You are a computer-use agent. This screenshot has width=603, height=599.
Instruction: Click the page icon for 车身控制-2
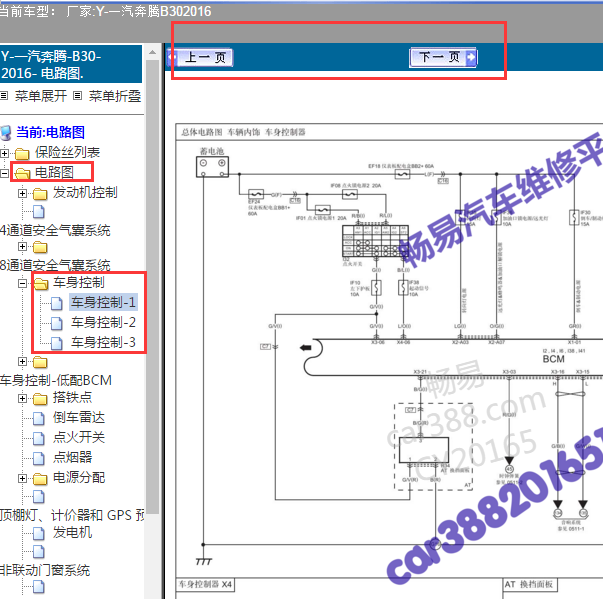click(x=57, y=323)
